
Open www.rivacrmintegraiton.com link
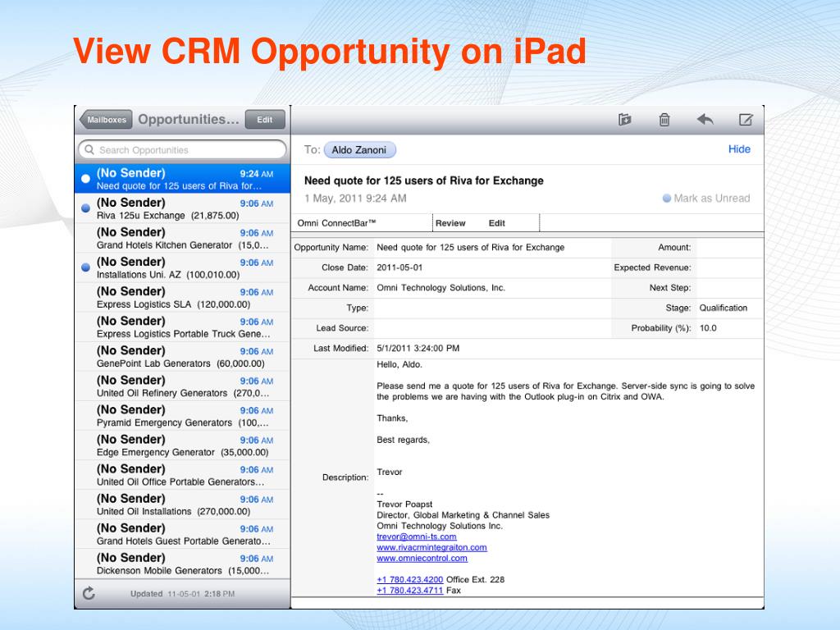click(x=431, y=547)
